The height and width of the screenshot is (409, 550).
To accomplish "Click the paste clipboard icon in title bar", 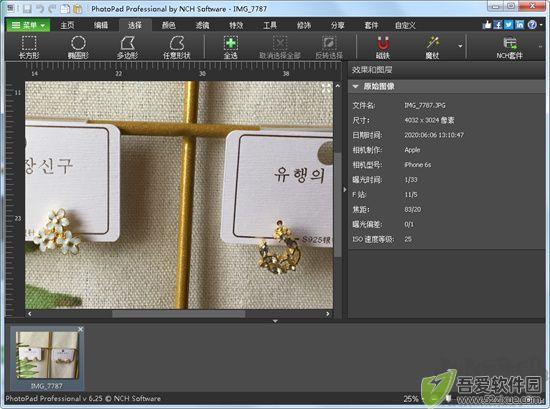I will click(78, 8).
